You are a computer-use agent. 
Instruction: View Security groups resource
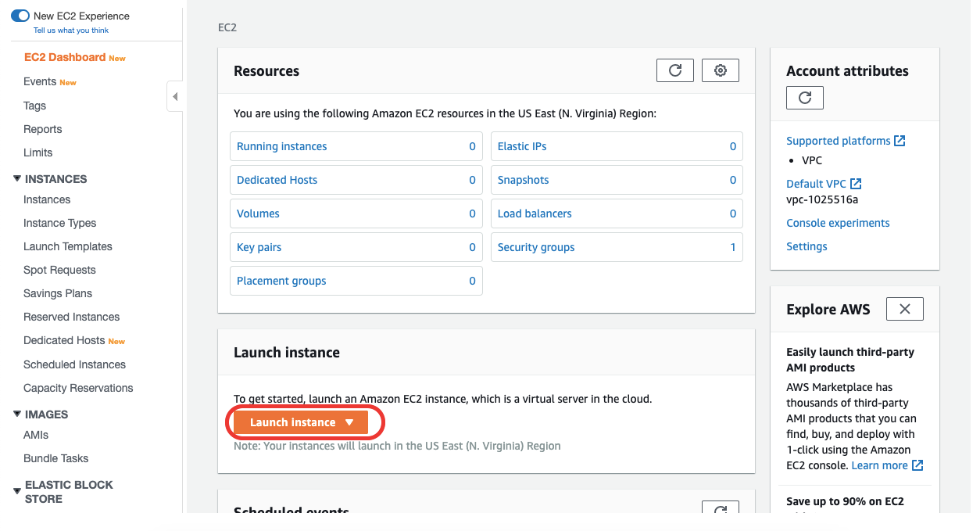click(x=536, y=247)
